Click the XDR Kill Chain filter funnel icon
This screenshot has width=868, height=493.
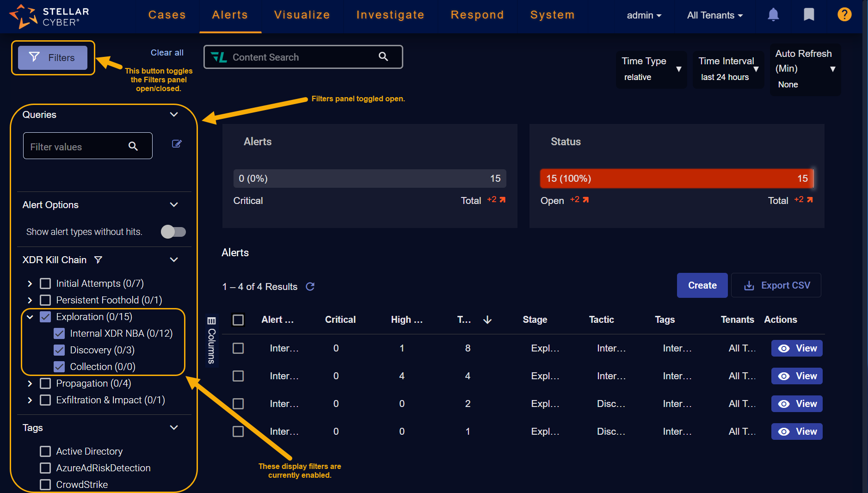coord(98,260)
